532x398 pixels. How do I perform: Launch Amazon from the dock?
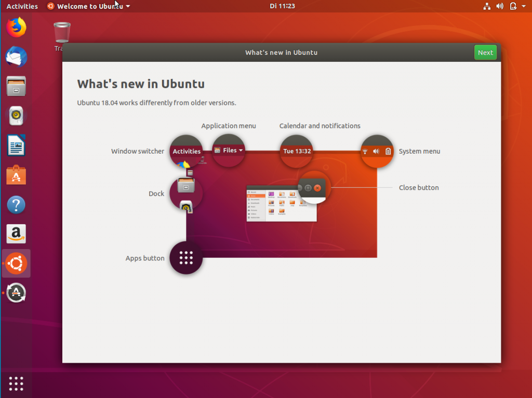(x=16, y=234)
